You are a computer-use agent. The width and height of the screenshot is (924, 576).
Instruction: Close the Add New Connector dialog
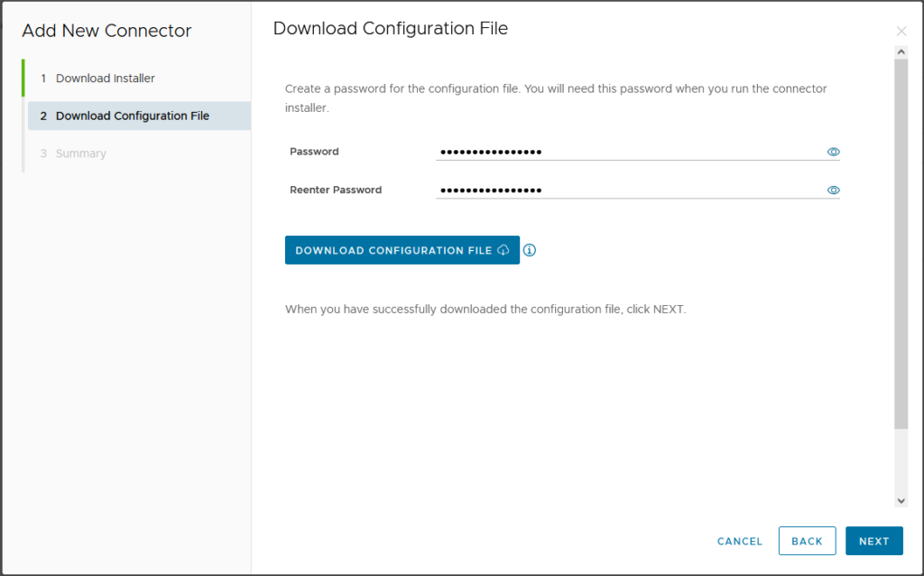[901, 32]
